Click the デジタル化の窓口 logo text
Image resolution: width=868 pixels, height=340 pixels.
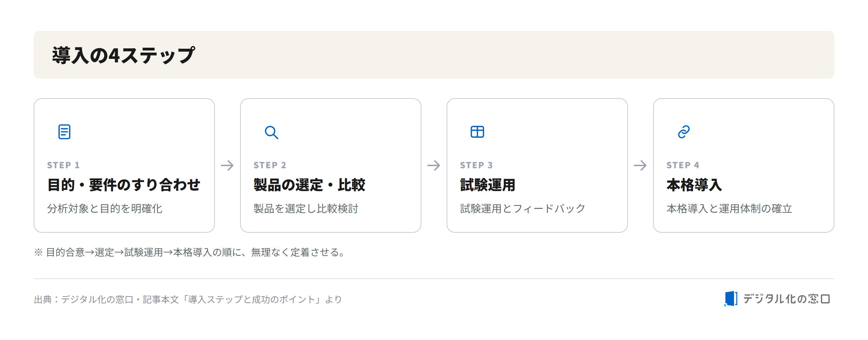click(787, 299)
